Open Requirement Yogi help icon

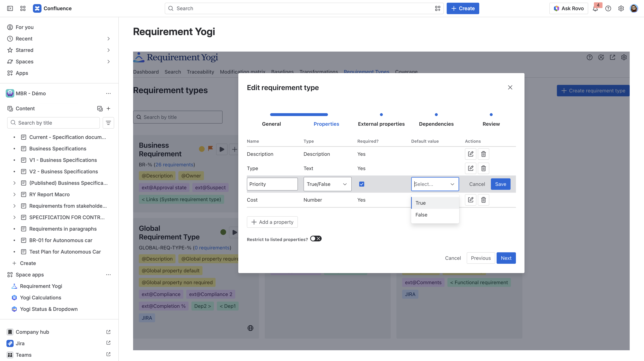[589, 57]
